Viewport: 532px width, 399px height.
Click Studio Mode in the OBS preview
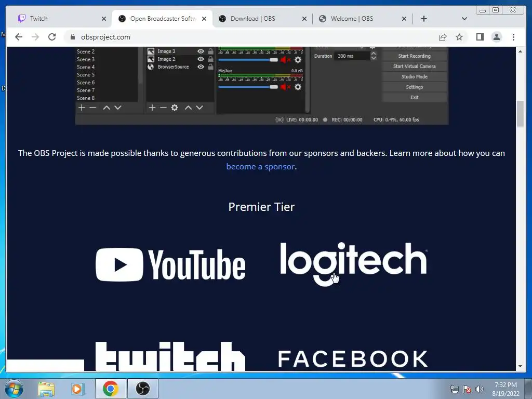[414, 77]
